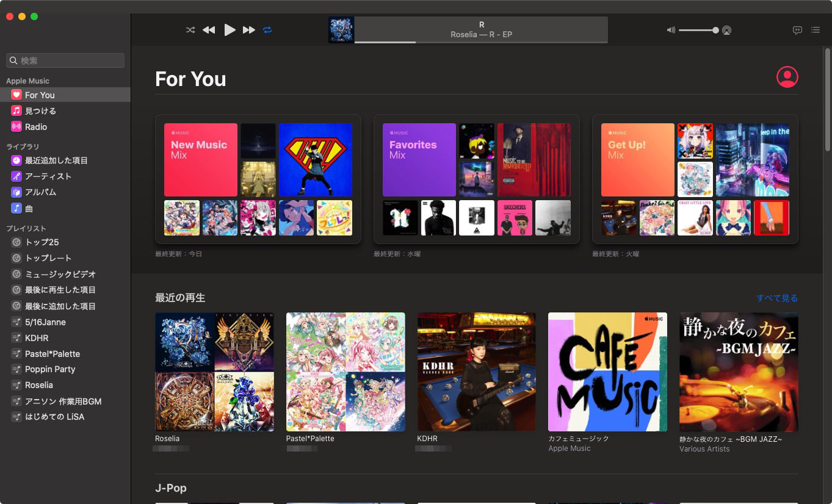The height and width of the screenshot is (504, 832).
Task: Open the Roselia recently played artwork
Action: click(x=214, y=372)
